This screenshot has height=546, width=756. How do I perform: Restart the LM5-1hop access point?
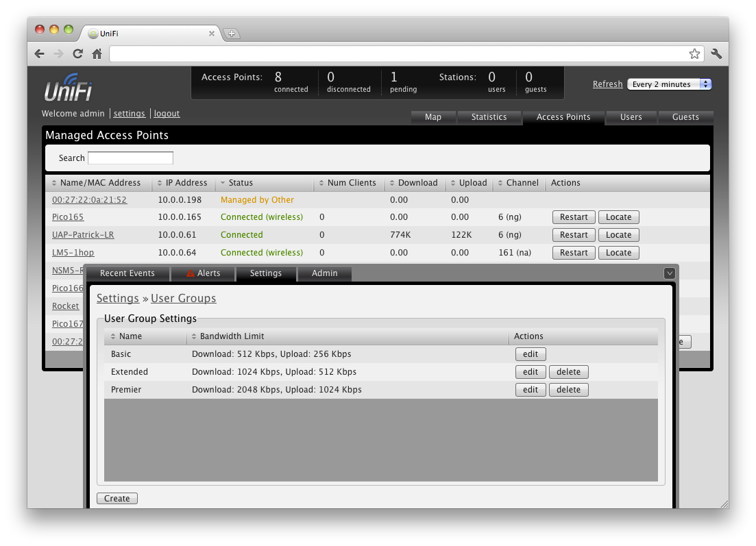(x=574, y=253)
